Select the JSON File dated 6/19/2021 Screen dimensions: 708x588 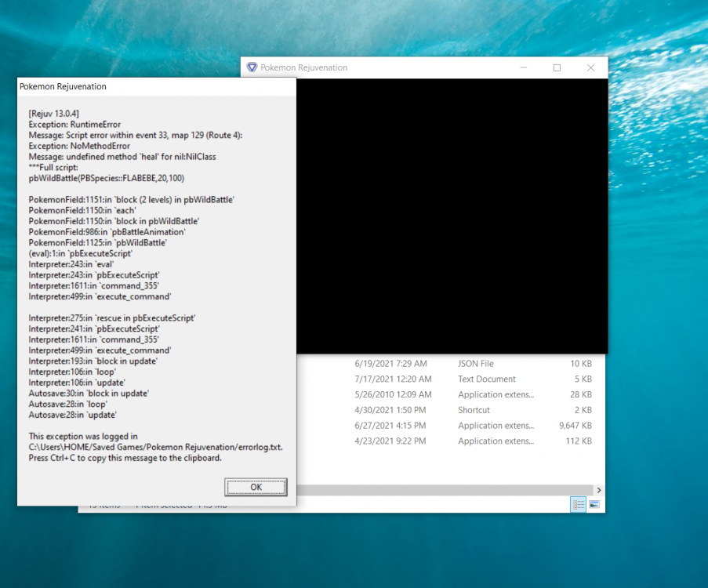coord(475,364)
